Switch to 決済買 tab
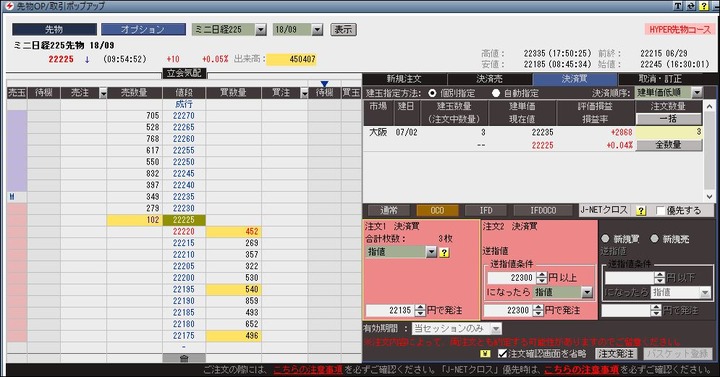This screenshot has height=377, width=720. pyautogui.click(x=575, y=79)
